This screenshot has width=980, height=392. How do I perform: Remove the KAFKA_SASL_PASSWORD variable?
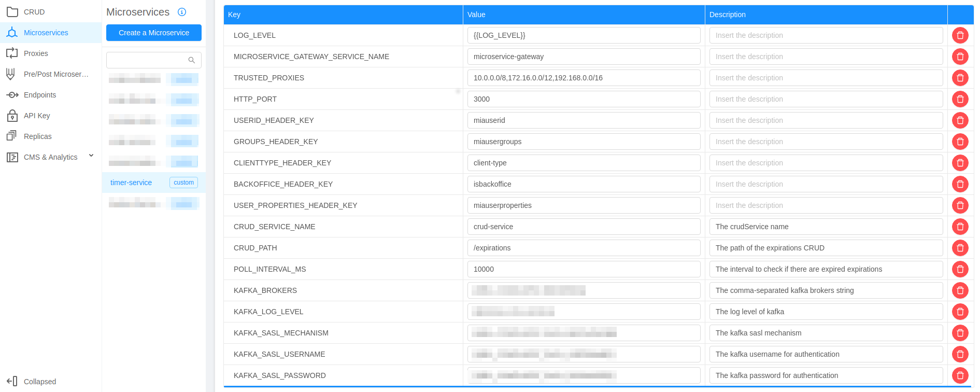(960, 375)
